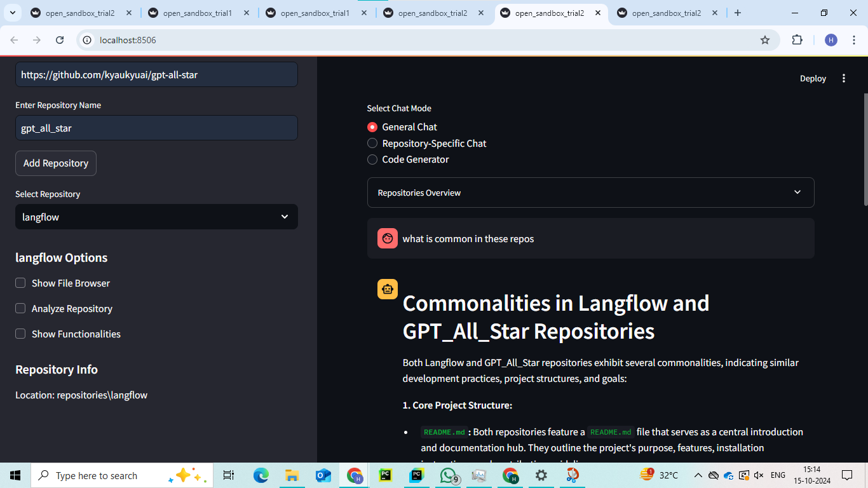Screen dimensions: 868x488
Task: Launch Microsoft Edge from the taskbar
Action: point(261,475)
